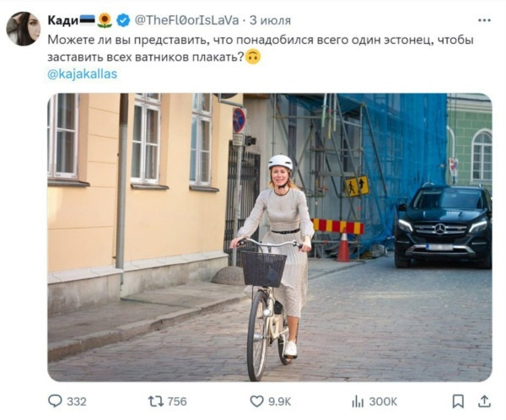
Task: Open view analytics bar chart icon
Action: pos(358,401)
